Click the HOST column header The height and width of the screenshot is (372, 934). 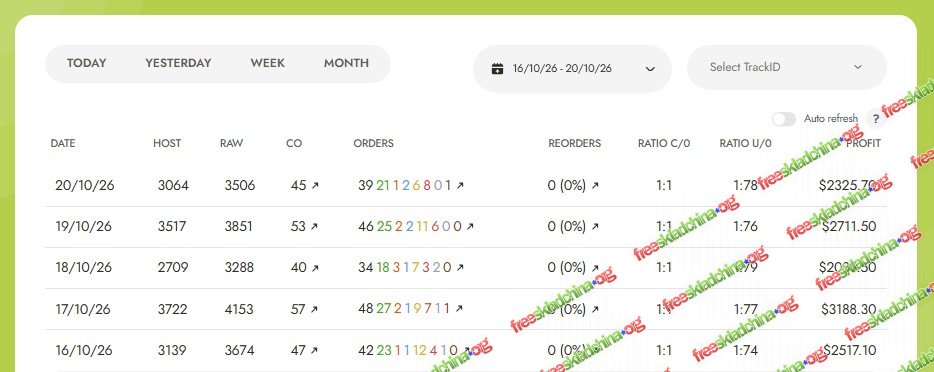click(x=167, y=143)
